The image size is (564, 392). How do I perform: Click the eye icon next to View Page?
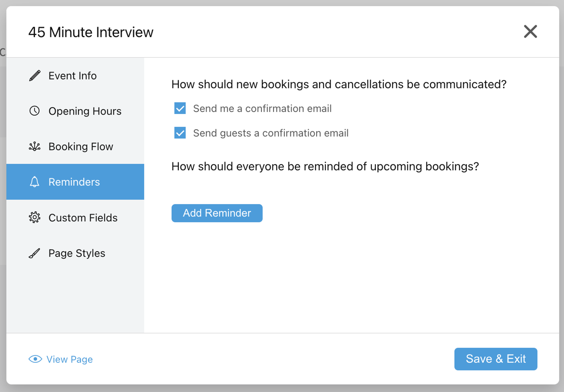[x=35, y=359]
